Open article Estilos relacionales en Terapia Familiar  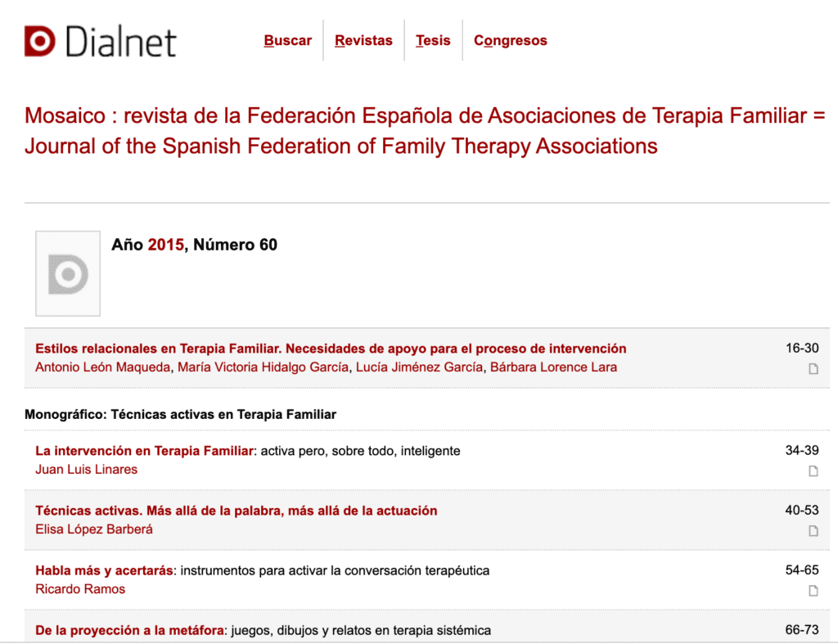(x=331, y=349)
